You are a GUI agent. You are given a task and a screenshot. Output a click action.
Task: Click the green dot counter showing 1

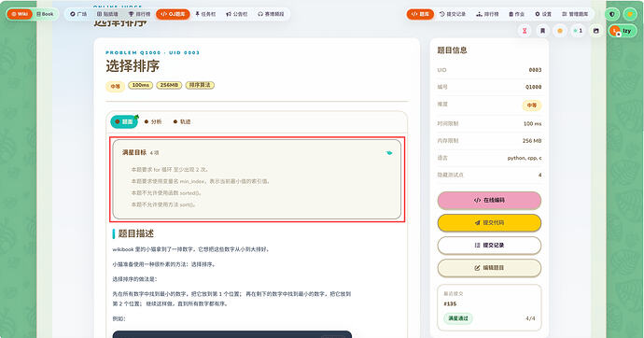coord(578,31)
